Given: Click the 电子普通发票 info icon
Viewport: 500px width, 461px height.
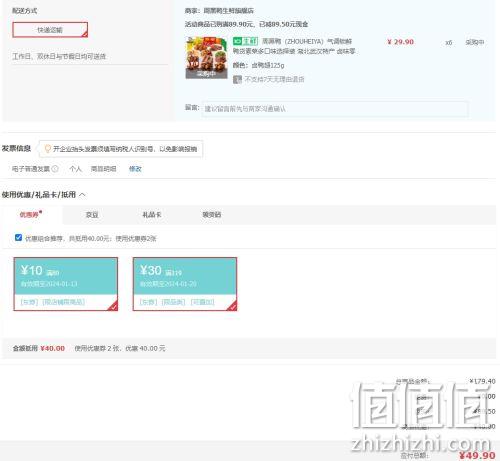Looking at the screenshot, I should click(x=55, y=169).
